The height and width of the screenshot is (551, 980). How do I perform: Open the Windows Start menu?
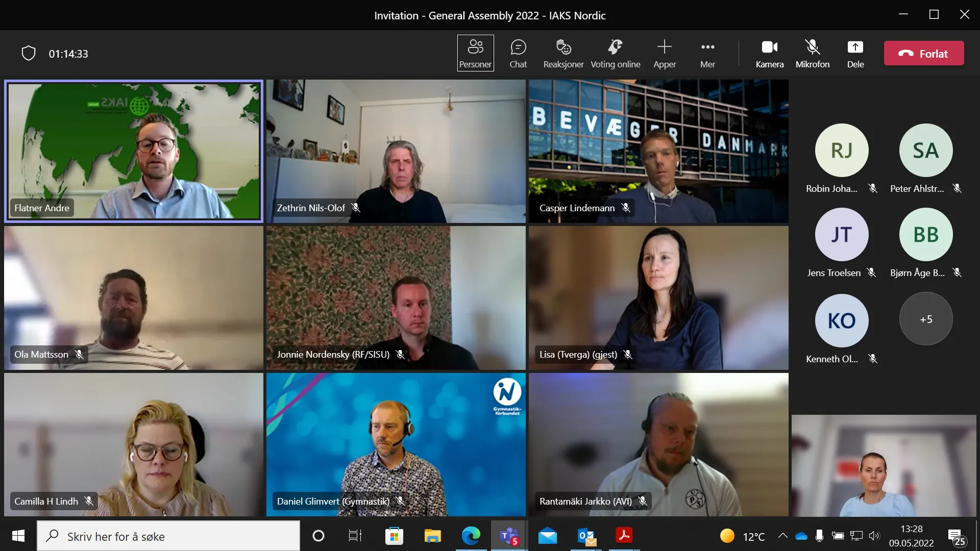[18, 536]
